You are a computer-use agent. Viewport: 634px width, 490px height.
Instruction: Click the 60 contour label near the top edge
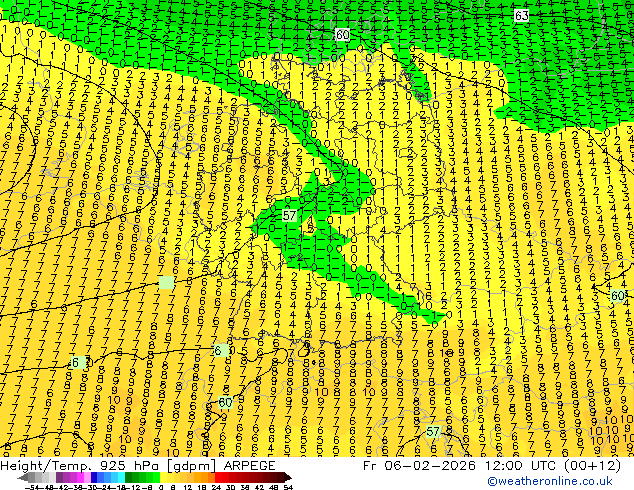342,35
